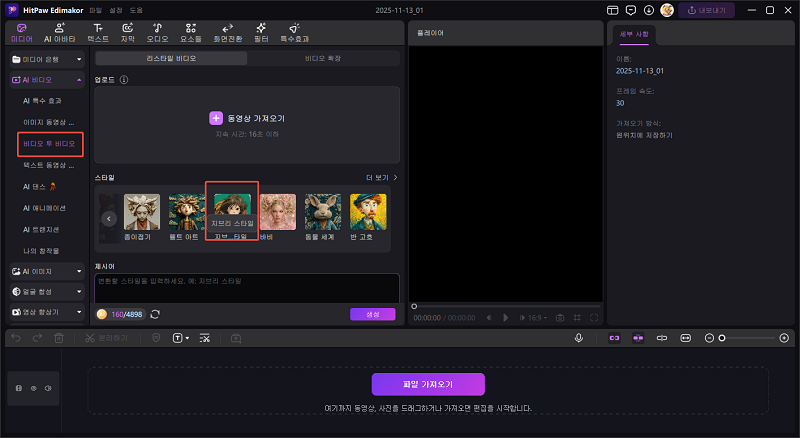Open the 특수효과 special effects tool
The height and width of the screenshot is (438, 800).
[x=294, y=33]
